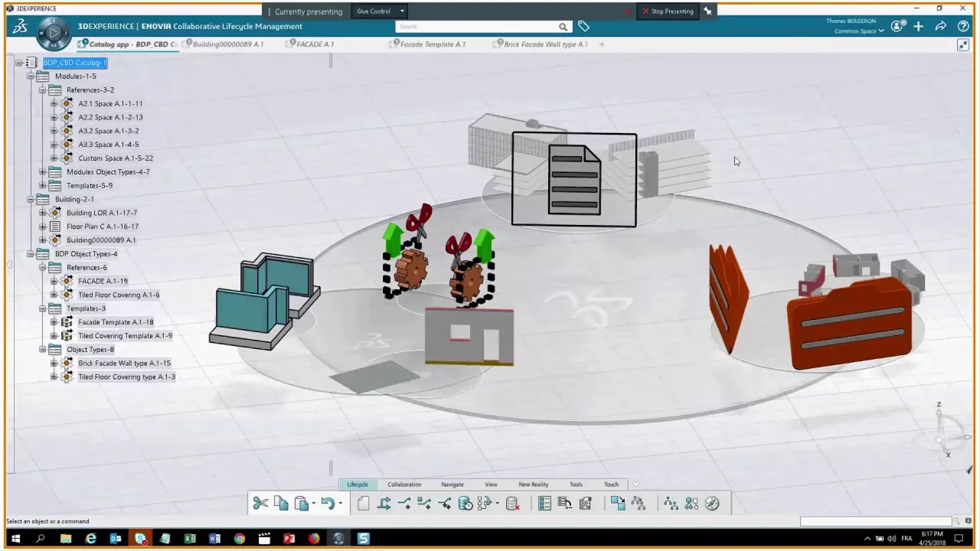Select Building LOR A.1-17-7 tree item
The image size is (980, 551).
tap(102, 213)
